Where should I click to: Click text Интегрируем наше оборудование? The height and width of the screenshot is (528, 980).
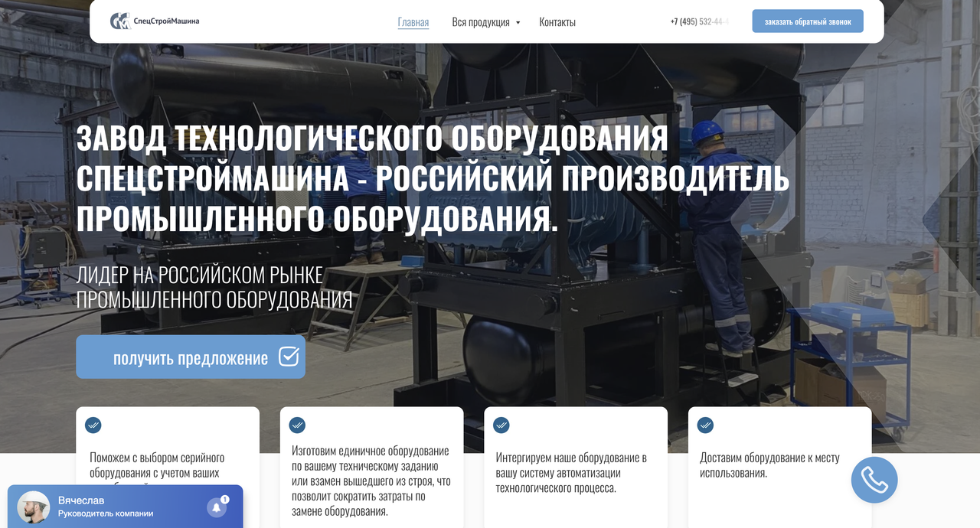[x=571, y=473]
